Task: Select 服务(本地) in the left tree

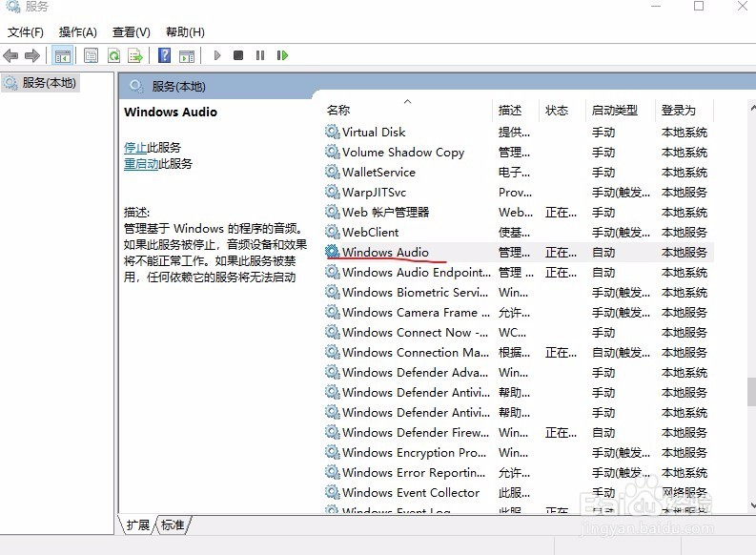Action: pos(41,83)
